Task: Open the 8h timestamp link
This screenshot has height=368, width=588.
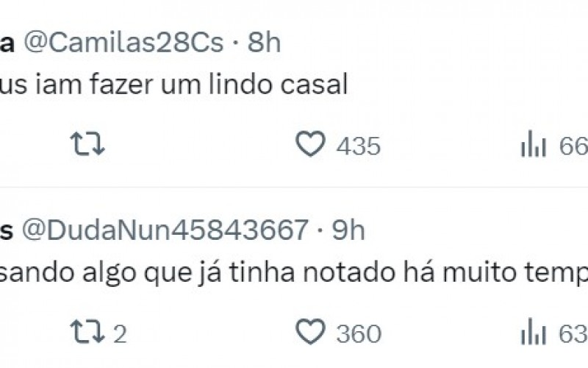Action: [x=264, y=43]
